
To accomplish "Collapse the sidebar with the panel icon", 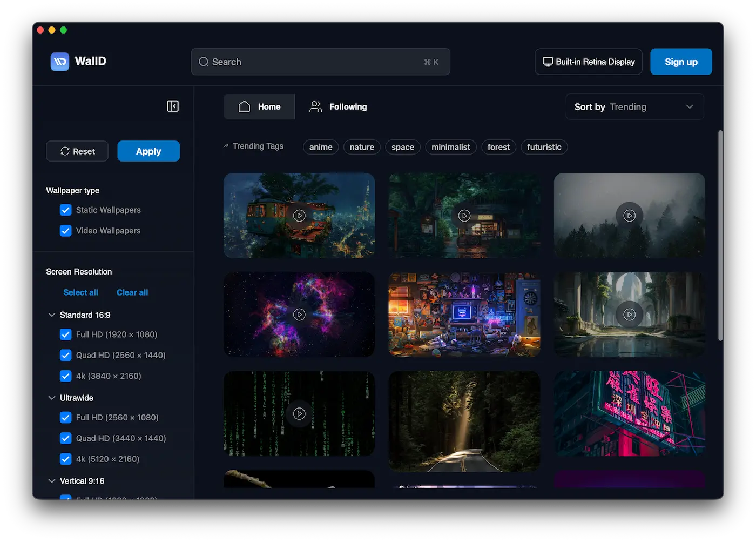I will pyautogui.click(x=173, y=106).
